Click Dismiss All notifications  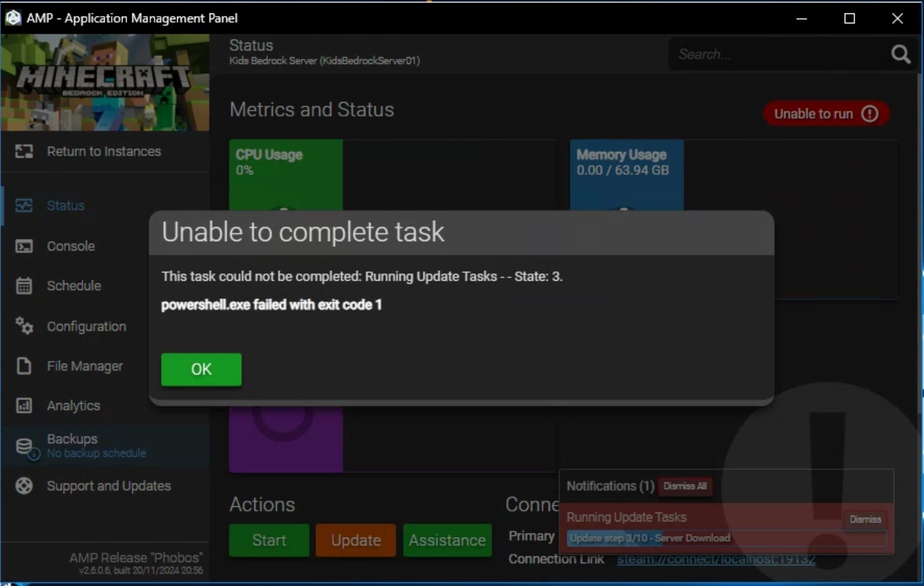(685, 486)
